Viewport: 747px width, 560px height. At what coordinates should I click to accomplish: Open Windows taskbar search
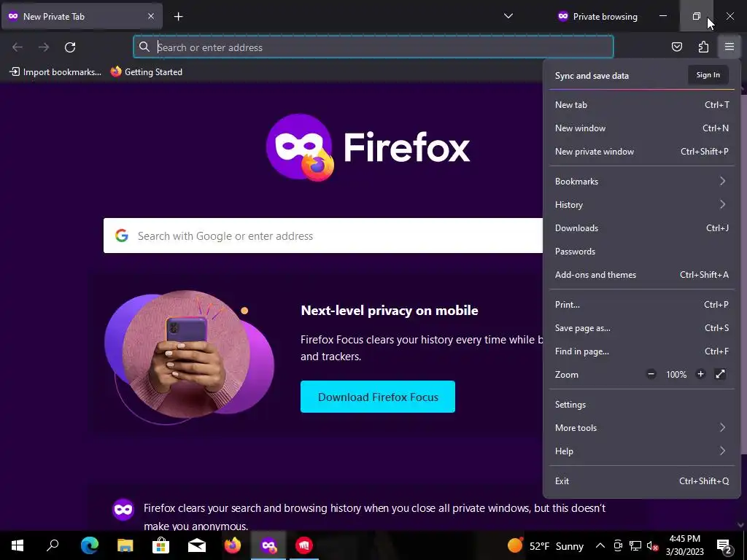(x=53, y=545)
